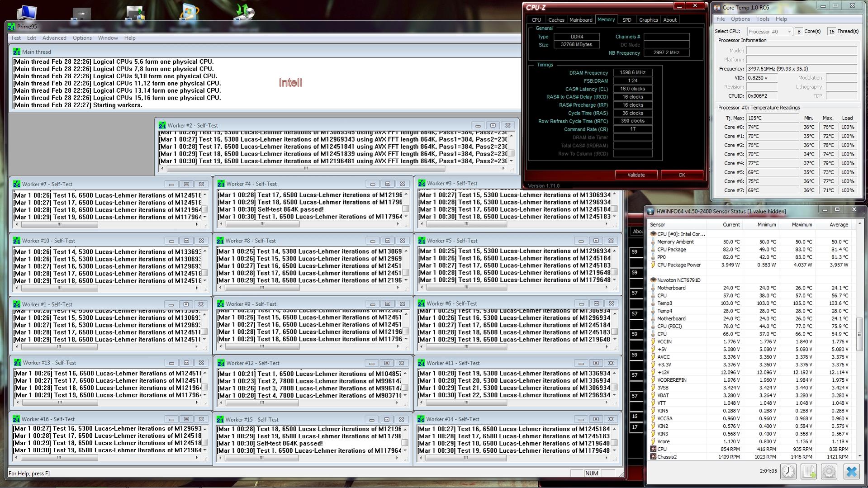
Task: Click the Main thread window icon
Action: coord(17,52)
